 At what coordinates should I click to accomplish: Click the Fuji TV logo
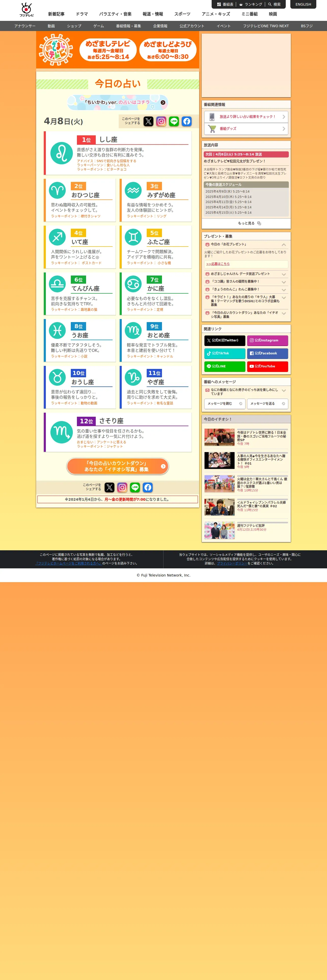pyautogui.click(x=26, y=10)
